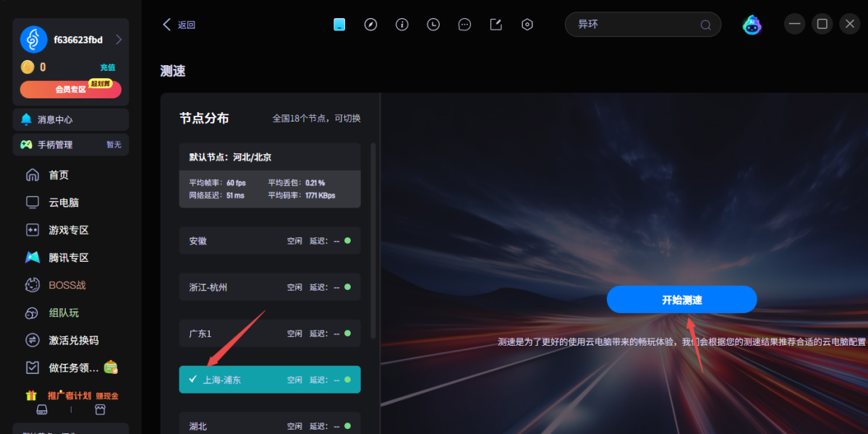Click the BOSS战 face icon
The width and height of the screenshot is (868, 434).
(33, 285)
